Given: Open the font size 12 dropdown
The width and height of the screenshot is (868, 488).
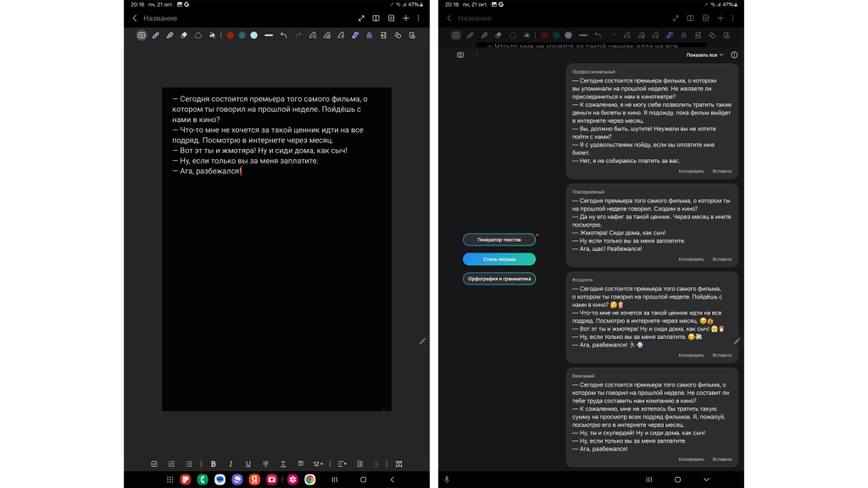Looking at the screenshot, I should (318, 464).
